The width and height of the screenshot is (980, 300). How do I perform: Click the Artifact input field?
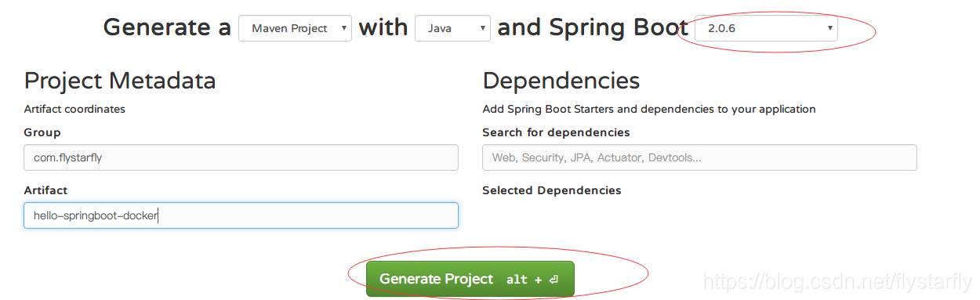(241, 215)
